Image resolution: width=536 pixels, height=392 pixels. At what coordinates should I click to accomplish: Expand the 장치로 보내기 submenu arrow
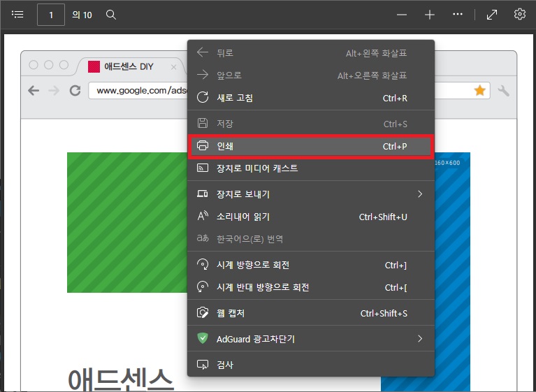(420, 194)
